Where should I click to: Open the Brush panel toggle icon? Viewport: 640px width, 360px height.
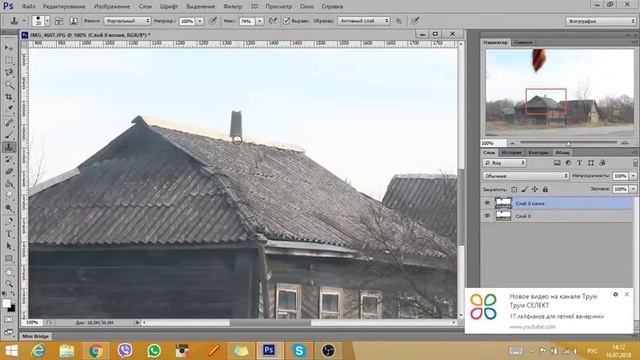click(59, 21)
